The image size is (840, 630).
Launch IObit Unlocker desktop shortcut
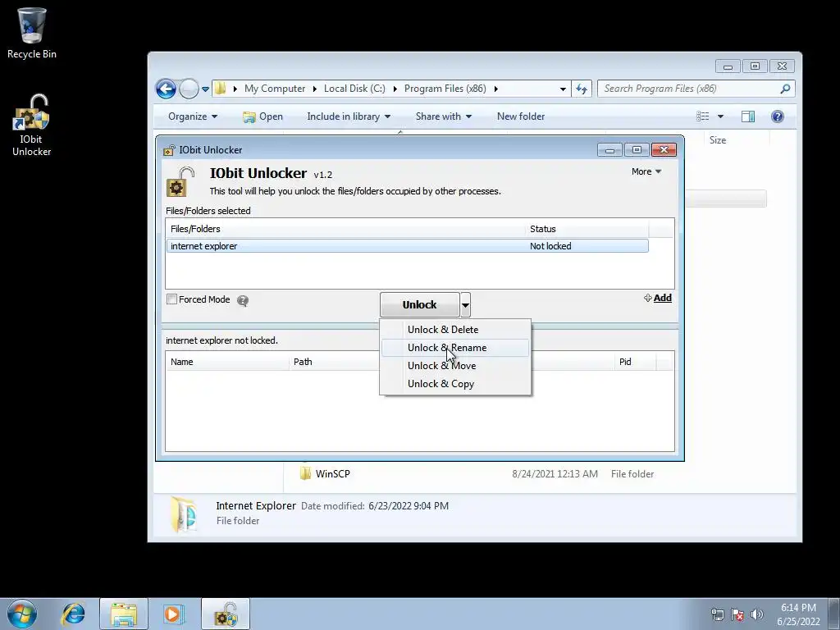[x=32, y=126]
